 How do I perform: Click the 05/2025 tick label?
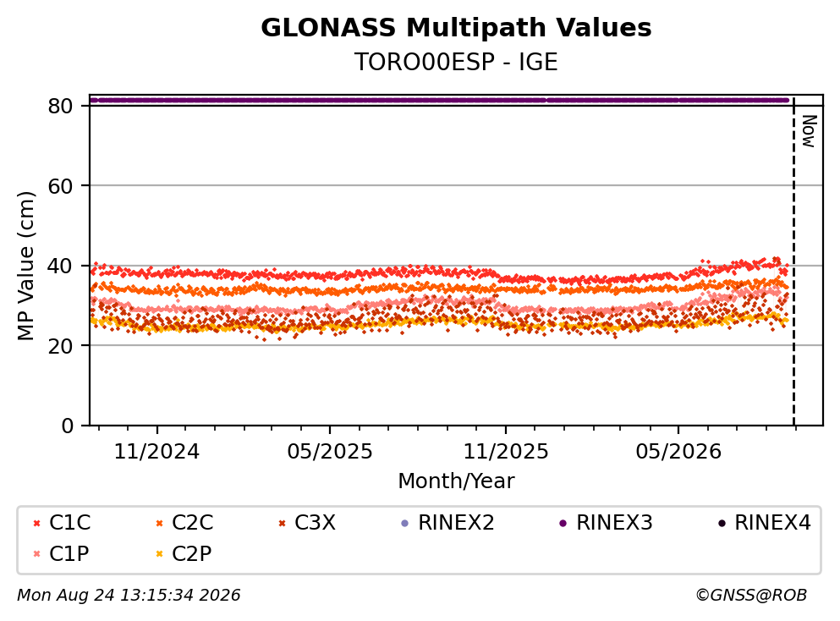tap(329, 452)
